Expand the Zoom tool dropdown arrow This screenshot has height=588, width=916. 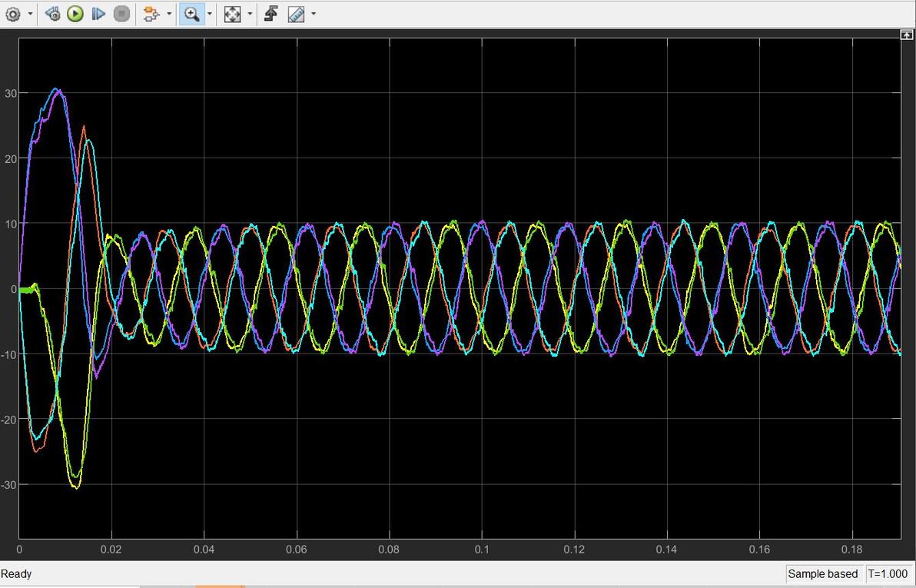click(x=210, y=14)
